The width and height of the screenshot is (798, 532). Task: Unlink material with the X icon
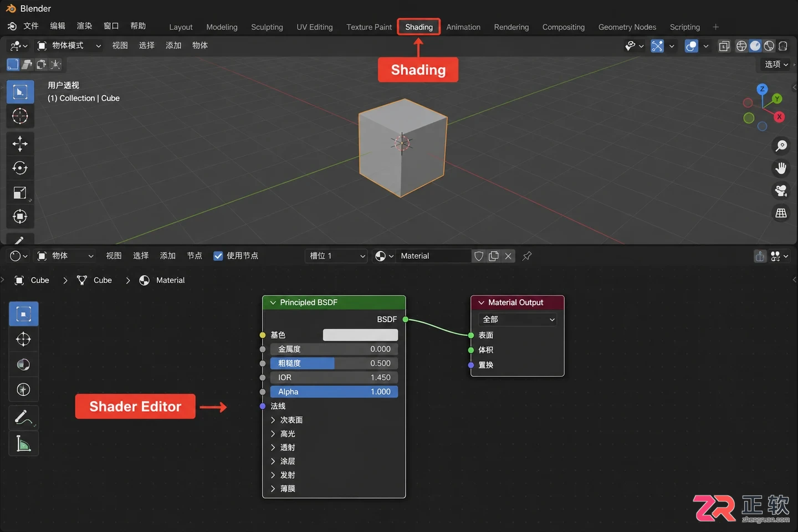point(508,256)
